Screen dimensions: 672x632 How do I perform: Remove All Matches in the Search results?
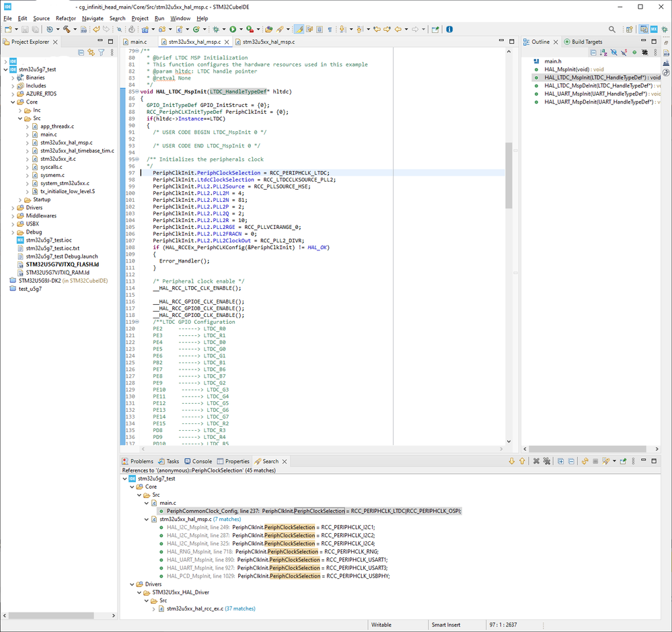coord(547,462)
